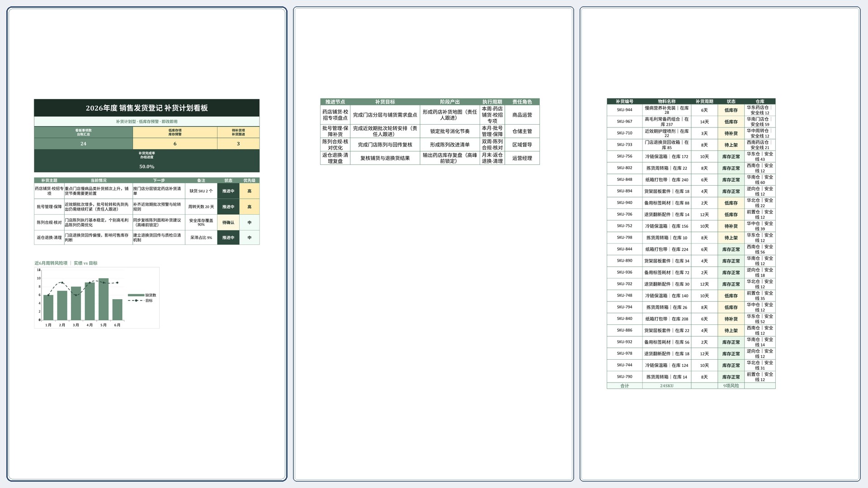Screen dimensions: 868x488
Task: Click the SKU-967 cell
Action: [x=625, y=122]
